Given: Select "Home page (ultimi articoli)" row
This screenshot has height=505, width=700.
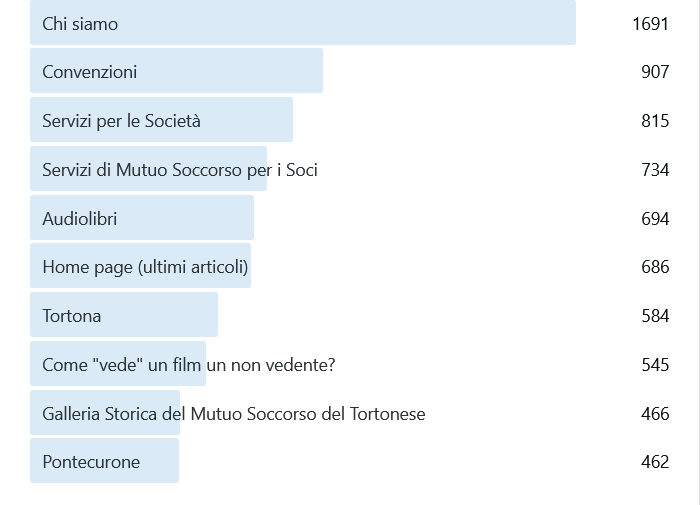Looking at the screenshot, I should (145, 267).
